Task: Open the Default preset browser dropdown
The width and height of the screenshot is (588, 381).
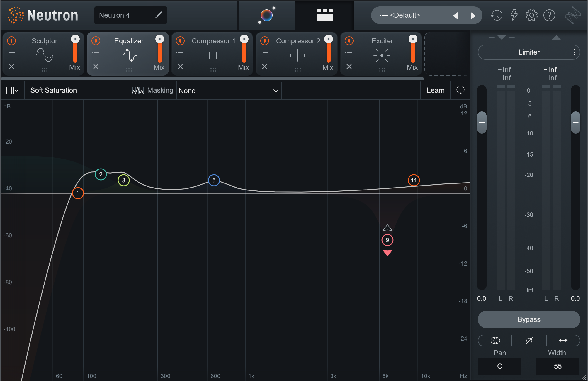Action: pyautogui.click(x=405, y=15)
